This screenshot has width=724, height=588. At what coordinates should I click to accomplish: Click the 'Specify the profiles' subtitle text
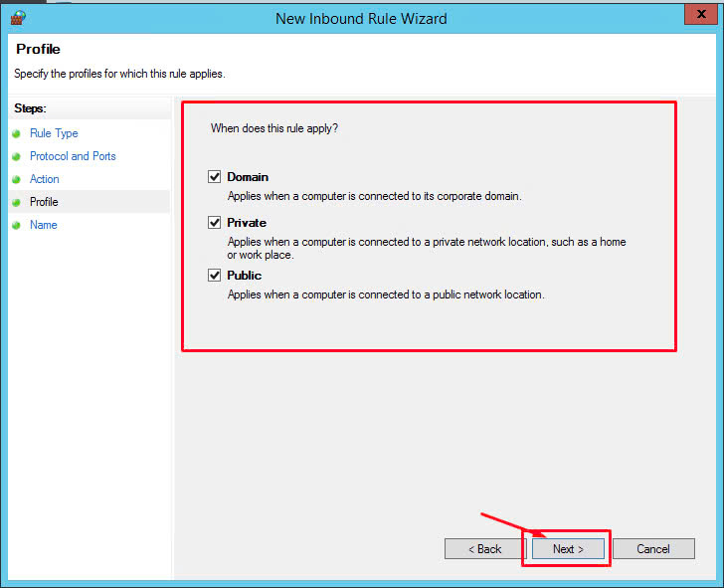coord(119,74)
